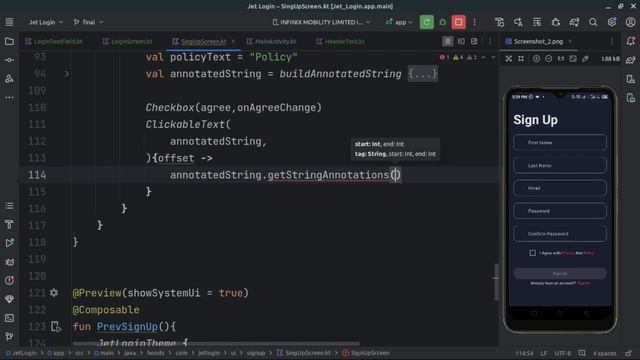Open the Commit tool window
The image size is (640, 360).
9,60
